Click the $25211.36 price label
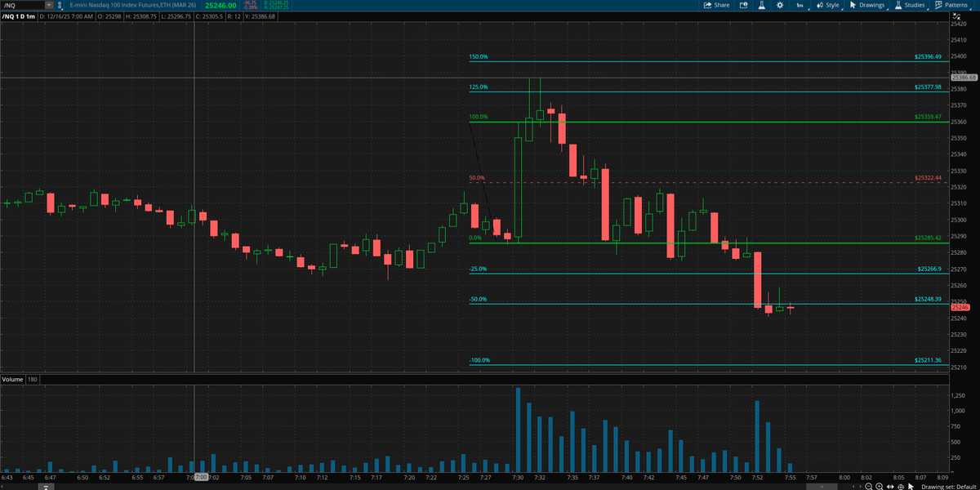 [x=929, y=360]
